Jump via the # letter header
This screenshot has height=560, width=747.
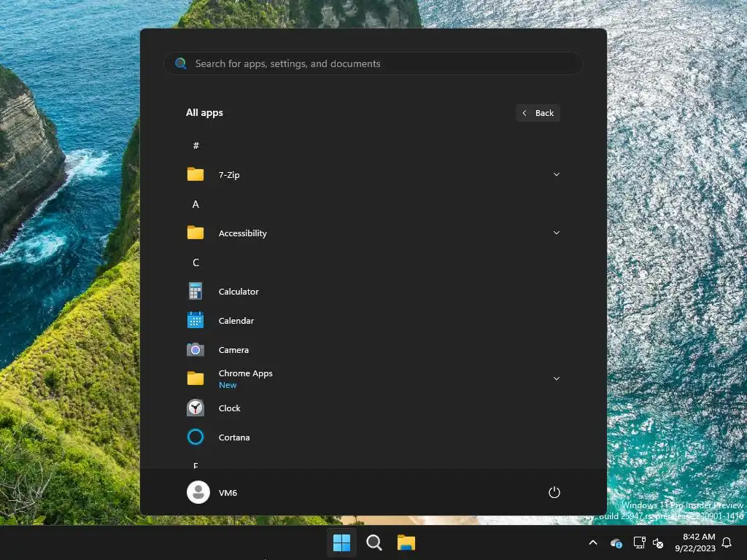(196, 145)
